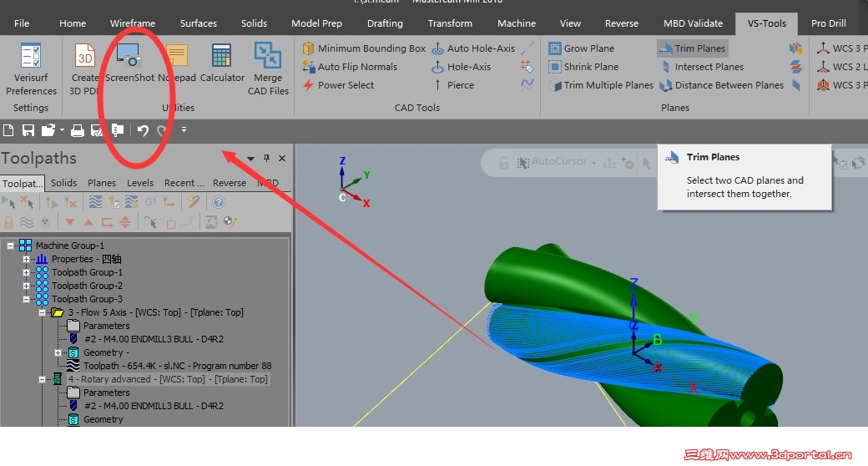Switch to Solids manager tab
Image resolution: width=868 pixels, height=466 pixels.
[x=63, y=183]
